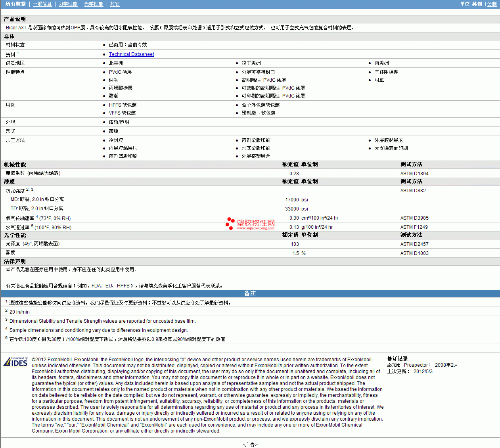500x448 pixels.
Task: Click the VFFS 软包装 usage entry
Action: (123, 113)
